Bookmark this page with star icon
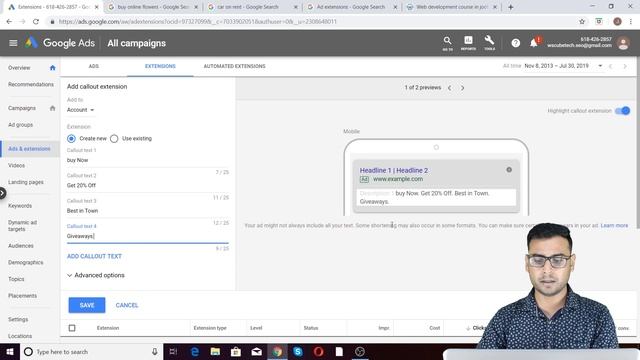640x360 pixels. coord(582,22)
